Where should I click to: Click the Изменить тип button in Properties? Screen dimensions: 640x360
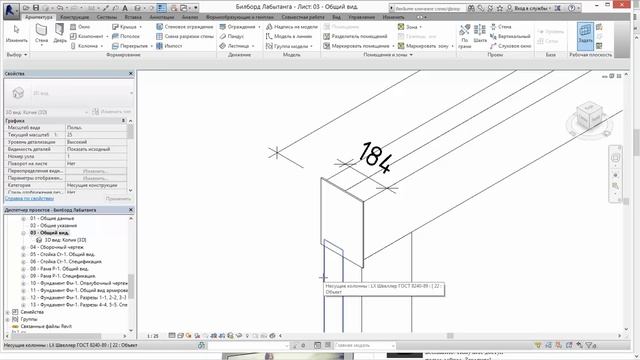[112, 111]
